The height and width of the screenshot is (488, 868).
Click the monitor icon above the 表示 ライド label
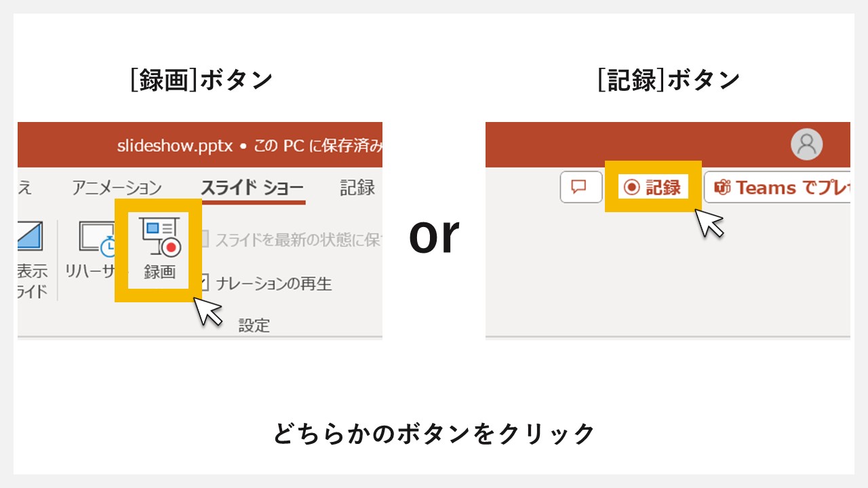point(29,234)
